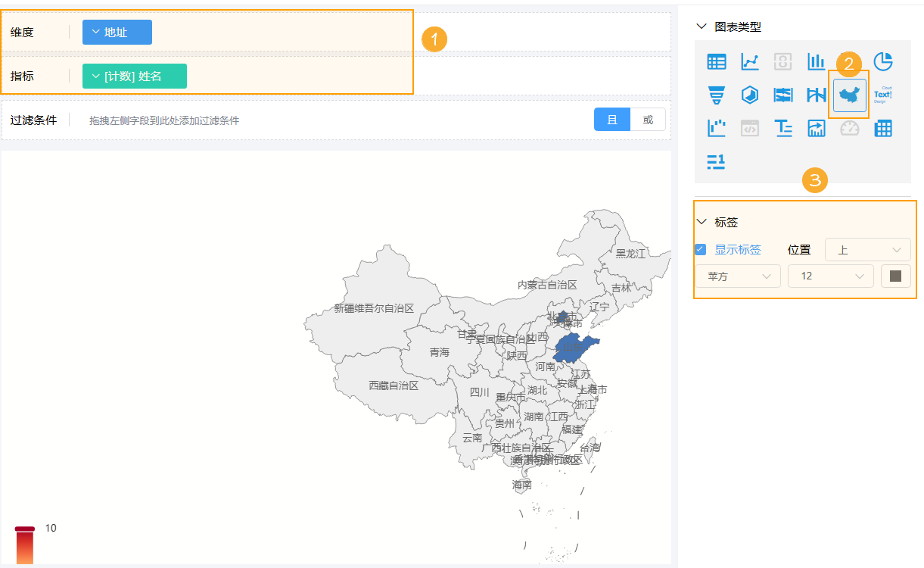This screenshot has width=924, height=568.
Task: Uncheck the 显示标签 checkbox
Action: pos(701,249)
